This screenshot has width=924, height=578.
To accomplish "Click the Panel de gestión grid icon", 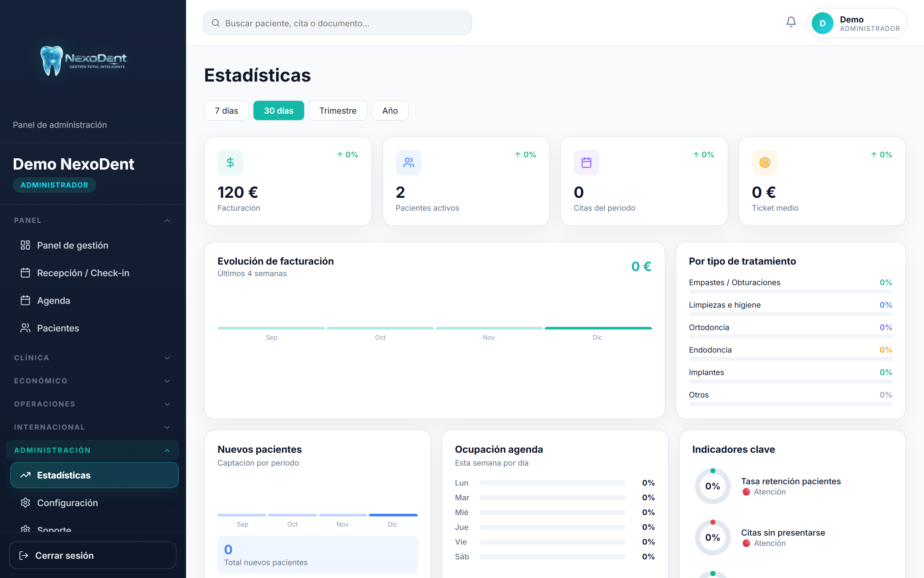I will pyautogui.click(x=25, y=245).
